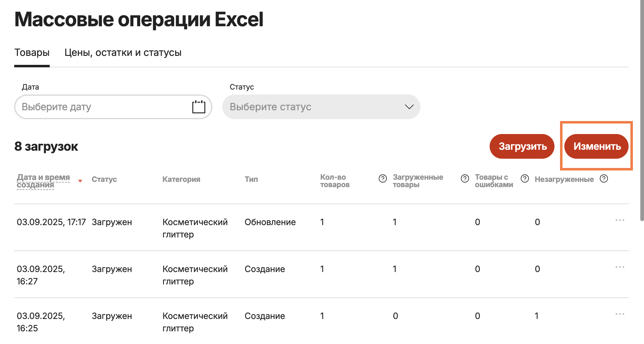The height and width of the screenshot is (344, 644).
Task: Click help icon next to Кол-во товаров
Action: 383,178
